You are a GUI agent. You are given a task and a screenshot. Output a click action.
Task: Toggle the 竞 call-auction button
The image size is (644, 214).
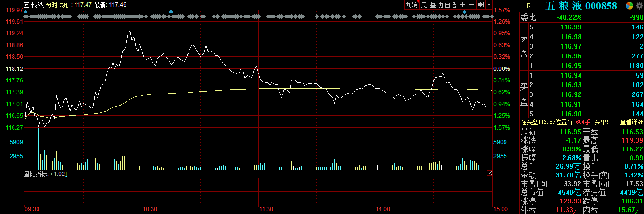424,5
